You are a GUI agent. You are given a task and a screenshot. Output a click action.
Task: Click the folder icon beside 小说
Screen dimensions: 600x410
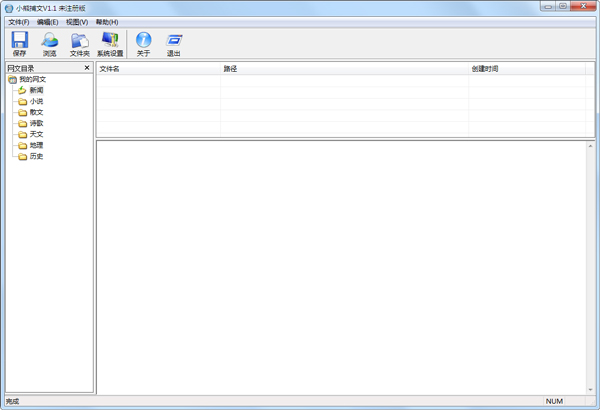coord(23,101)
